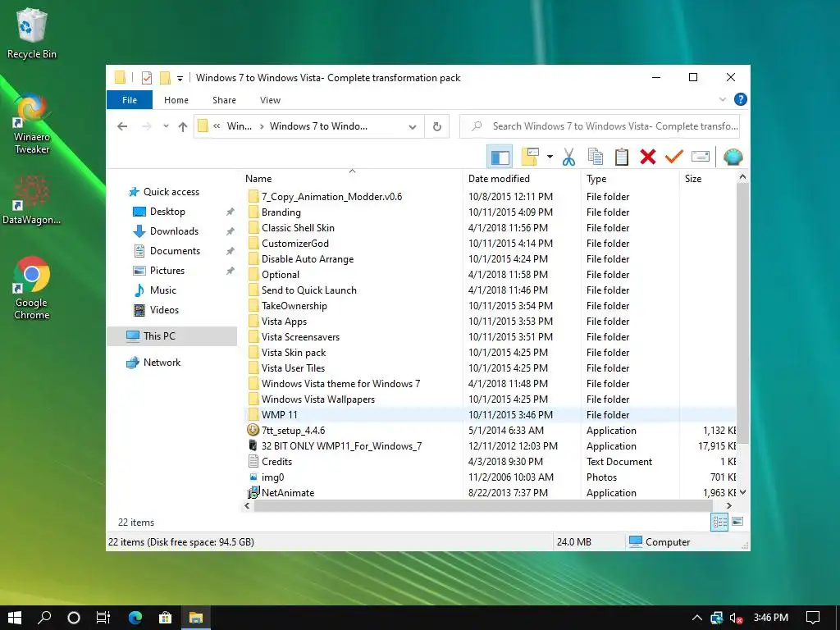This screenshot has height=630, width=840.
Task: Select the 7_Copy_Animation_Modder.v0.6 folder
Action: 490,197
